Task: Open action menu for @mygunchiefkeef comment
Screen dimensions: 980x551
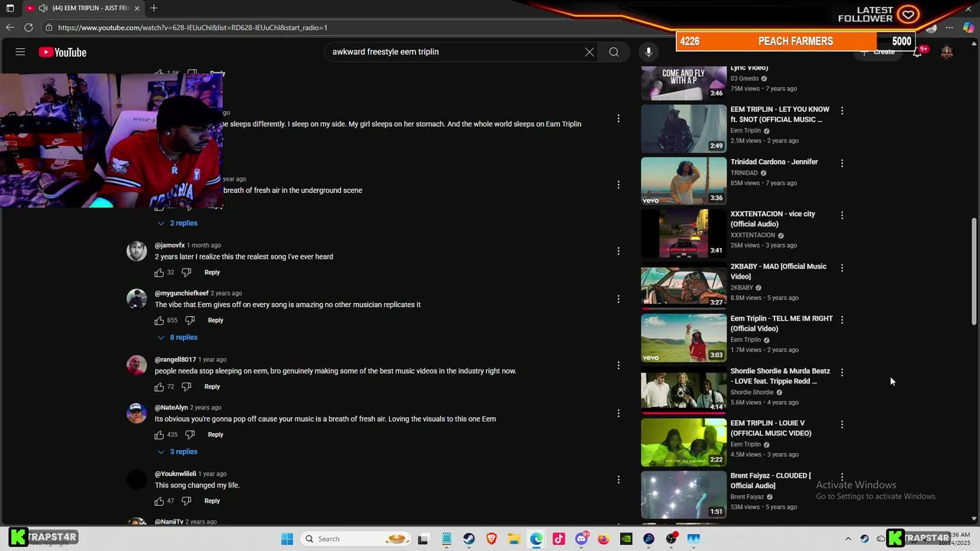Action: tap(619, 299)
